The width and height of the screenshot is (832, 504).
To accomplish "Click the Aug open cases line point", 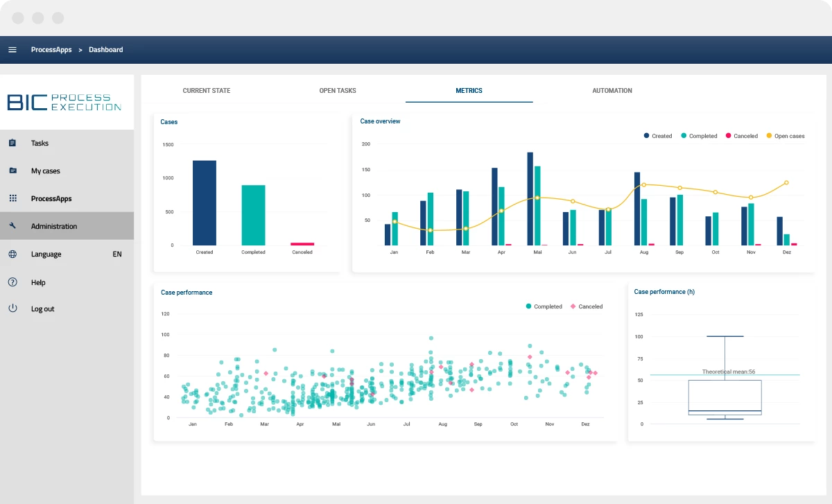I will pos(644,184).
